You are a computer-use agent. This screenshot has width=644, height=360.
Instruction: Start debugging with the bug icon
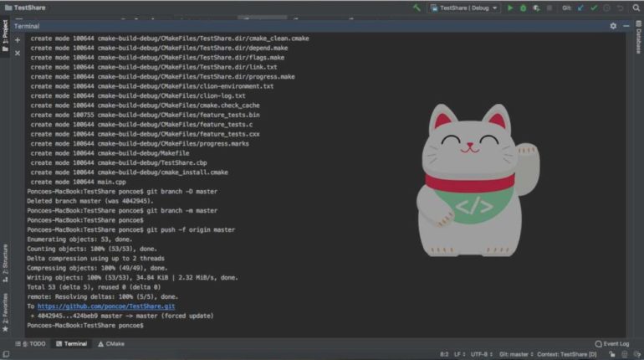(x=523, y=8)
